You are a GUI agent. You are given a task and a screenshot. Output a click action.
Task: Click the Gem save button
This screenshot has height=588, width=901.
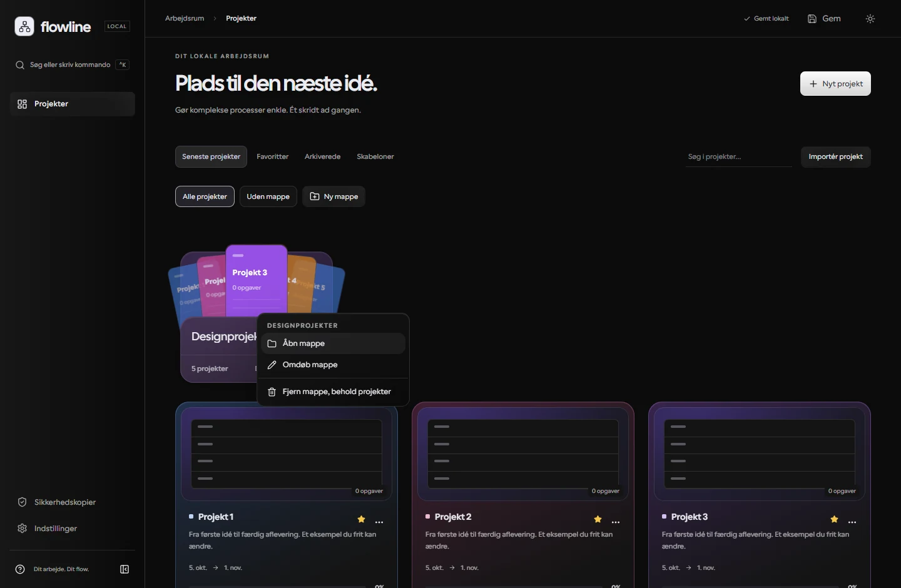coord(824,19)
